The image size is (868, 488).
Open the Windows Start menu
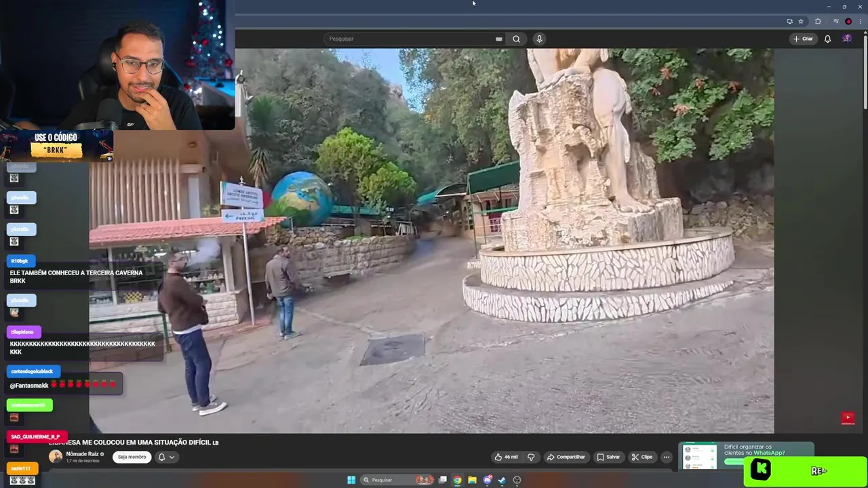click(x=351, y=480)
